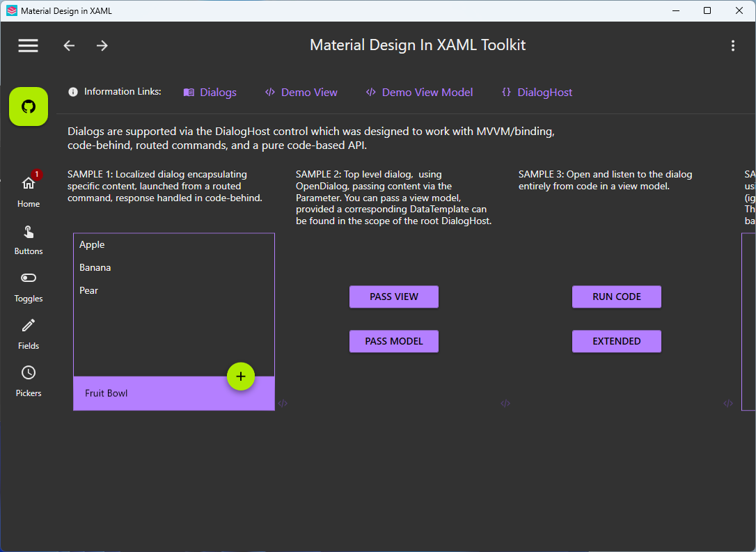Show XAML code for Sample 3
The height and width of the screenshot is (552, 756).
(x=728, y=404)
